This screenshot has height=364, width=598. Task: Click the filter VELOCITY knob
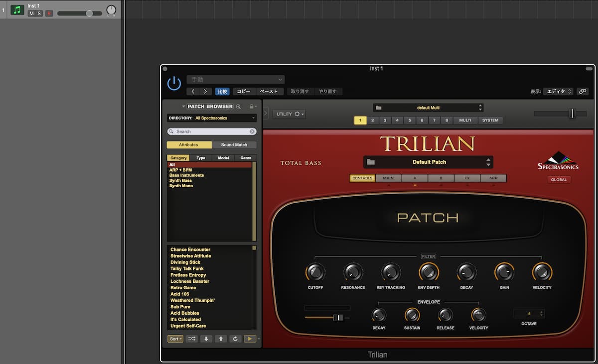pyautogui.click(x=542, y=272)
